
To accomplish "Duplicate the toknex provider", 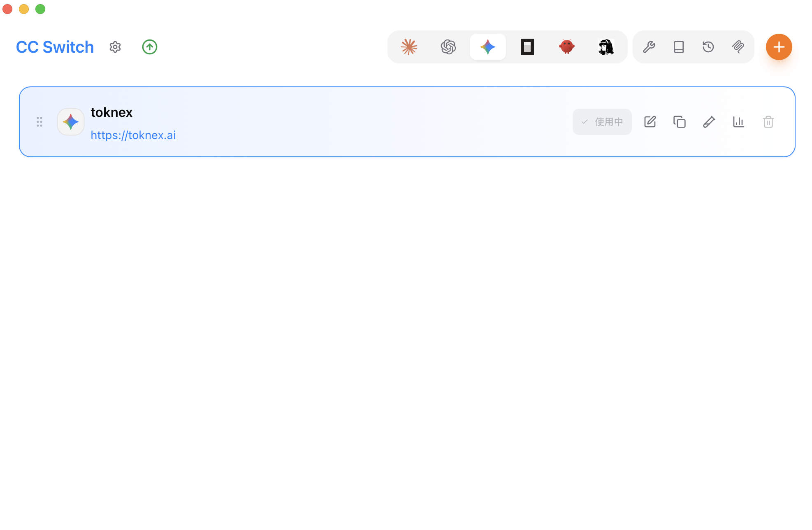I will coord(680,122).
